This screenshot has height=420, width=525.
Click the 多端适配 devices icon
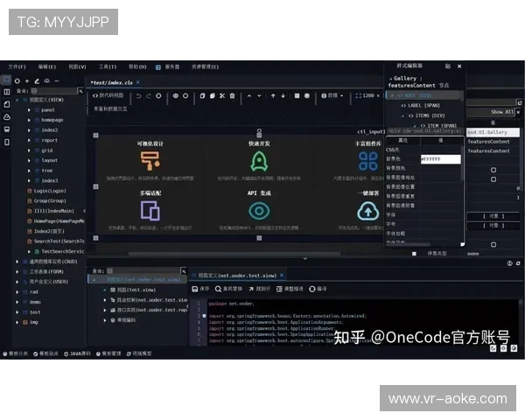coord(150,210)
